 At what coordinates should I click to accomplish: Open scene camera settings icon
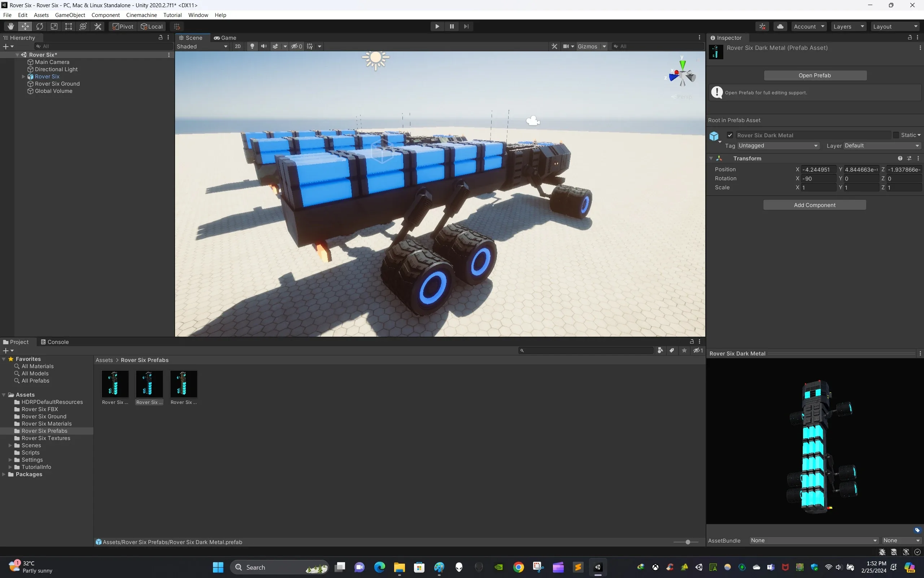click(566, 46)
